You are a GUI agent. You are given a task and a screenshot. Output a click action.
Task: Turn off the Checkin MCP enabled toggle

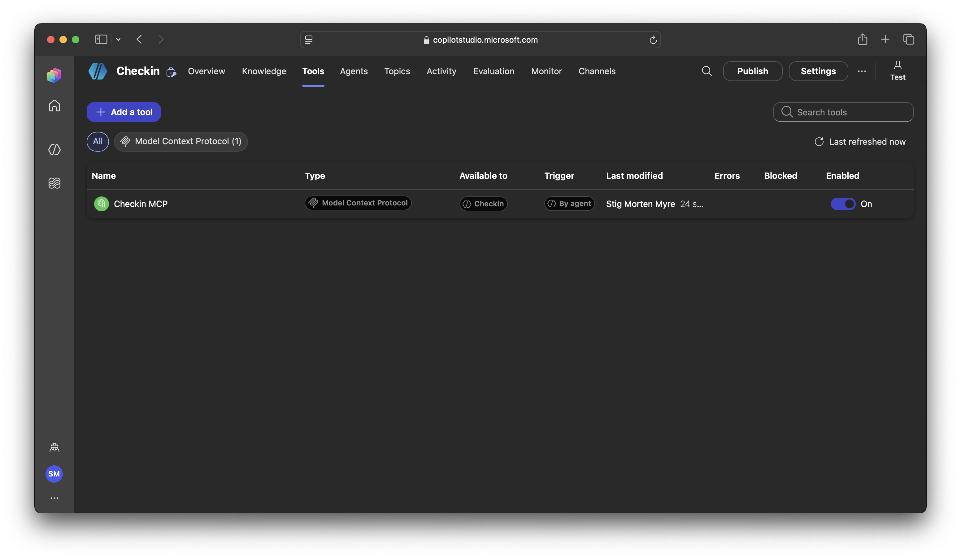pos(843,204)
